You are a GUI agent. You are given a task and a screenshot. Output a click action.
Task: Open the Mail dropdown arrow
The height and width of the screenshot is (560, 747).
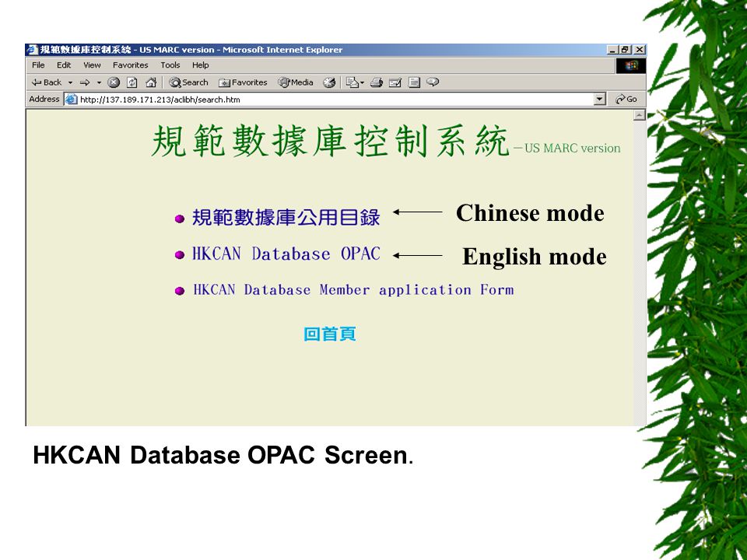pos(362,83)
